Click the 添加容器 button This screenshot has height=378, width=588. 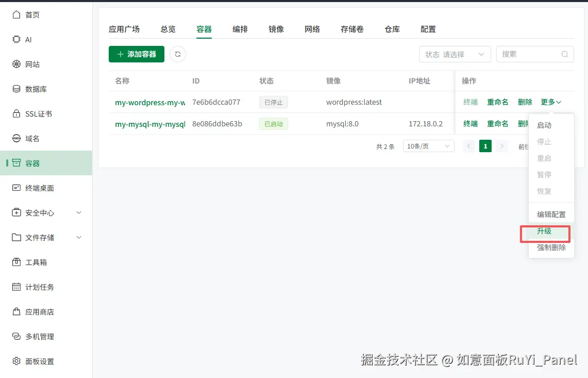point(137,54)
